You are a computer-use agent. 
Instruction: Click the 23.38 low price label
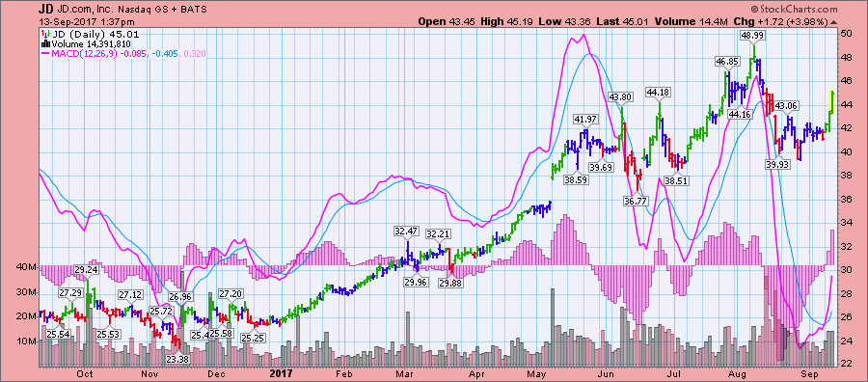pyautogui.click(x=177, y=359)
